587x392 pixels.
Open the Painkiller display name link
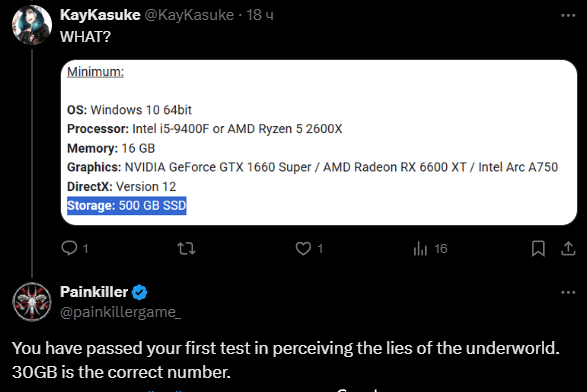point(94,292)
